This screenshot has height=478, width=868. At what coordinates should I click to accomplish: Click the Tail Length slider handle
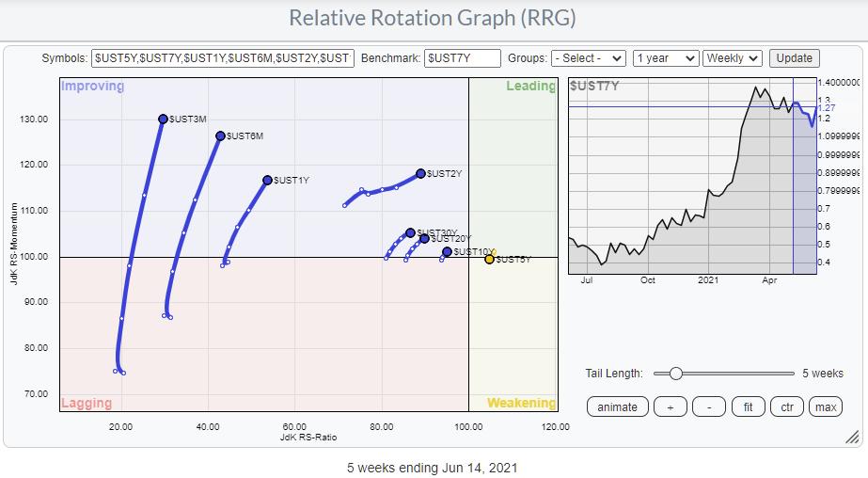[674, 374]
